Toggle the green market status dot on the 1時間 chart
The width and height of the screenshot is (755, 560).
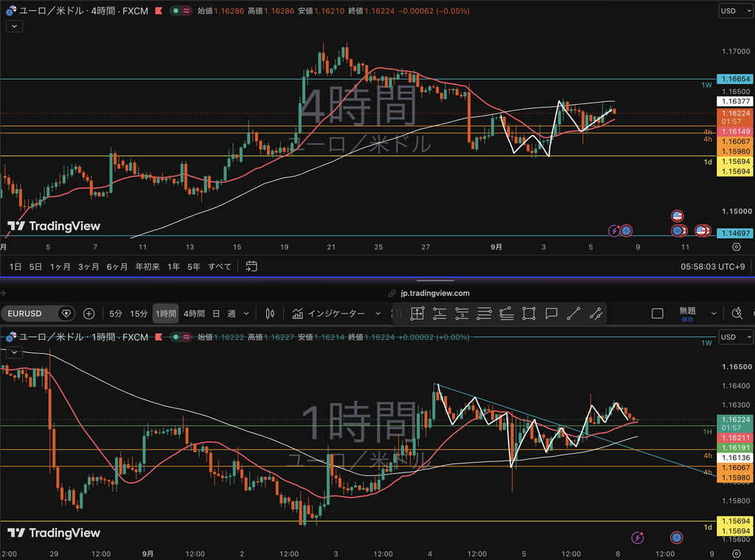coord(175,337)
